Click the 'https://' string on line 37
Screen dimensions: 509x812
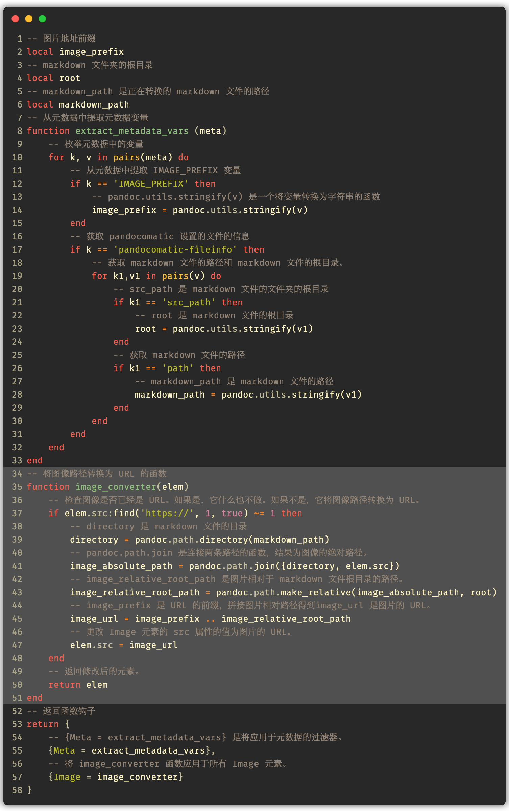tap(167, 513)
